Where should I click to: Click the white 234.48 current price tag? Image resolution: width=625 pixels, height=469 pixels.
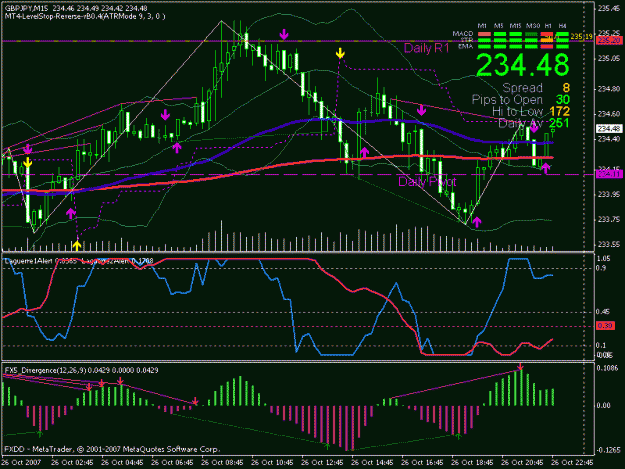609,128
